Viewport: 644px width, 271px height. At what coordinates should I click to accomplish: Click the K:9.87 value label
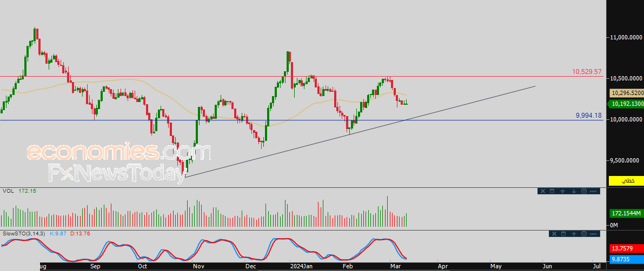(58, 234)
